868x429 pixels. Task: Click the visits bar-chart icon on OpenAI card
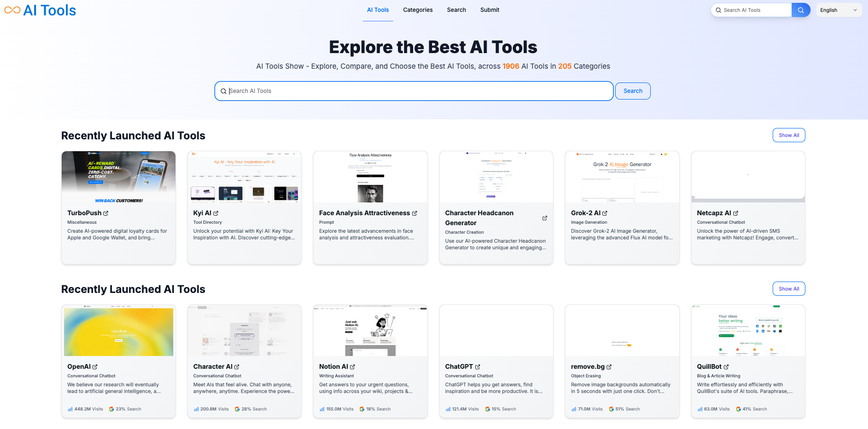pyautogui.click(x=70, y=409)
